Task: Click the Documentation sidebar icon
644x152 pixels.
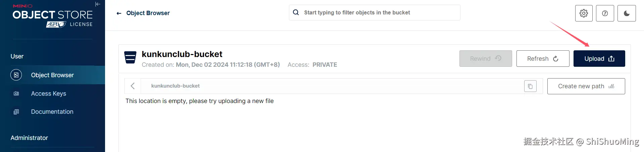Action: [x=16, y=112]
